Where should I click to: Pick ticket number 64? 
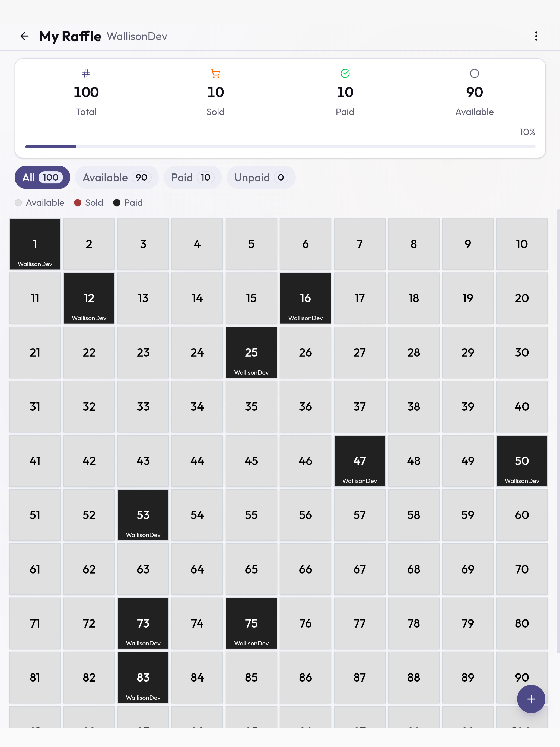pyautogui.click(x=197, y=569)
